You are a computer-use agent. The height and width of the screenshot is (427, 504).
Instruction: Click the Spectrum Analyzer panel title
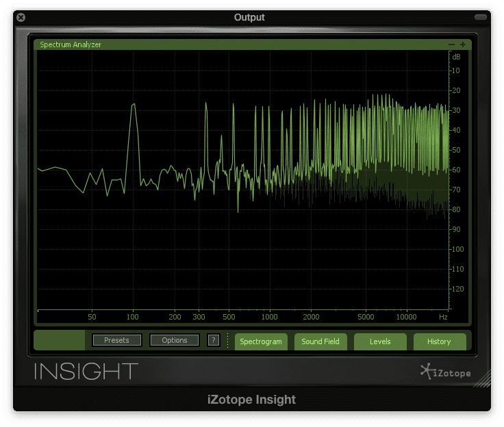click(71, 44)
